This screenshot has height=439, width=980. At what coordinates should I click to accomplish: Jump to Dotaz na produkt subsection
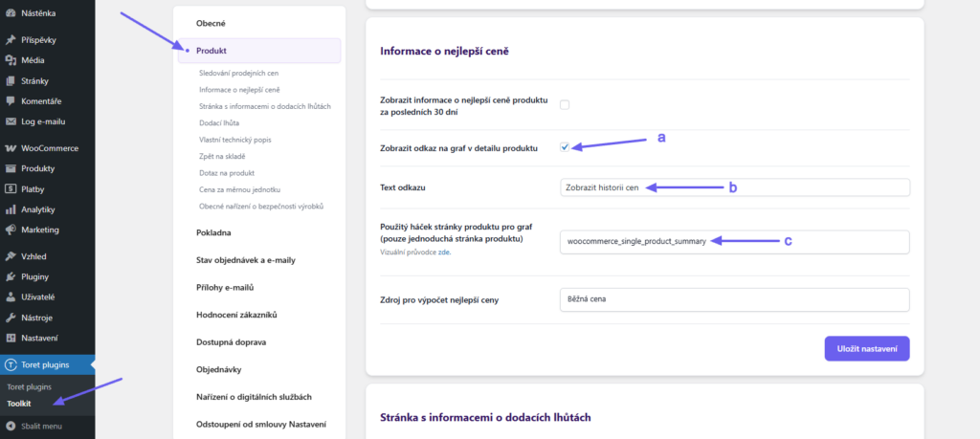click(x=226, y=173)
